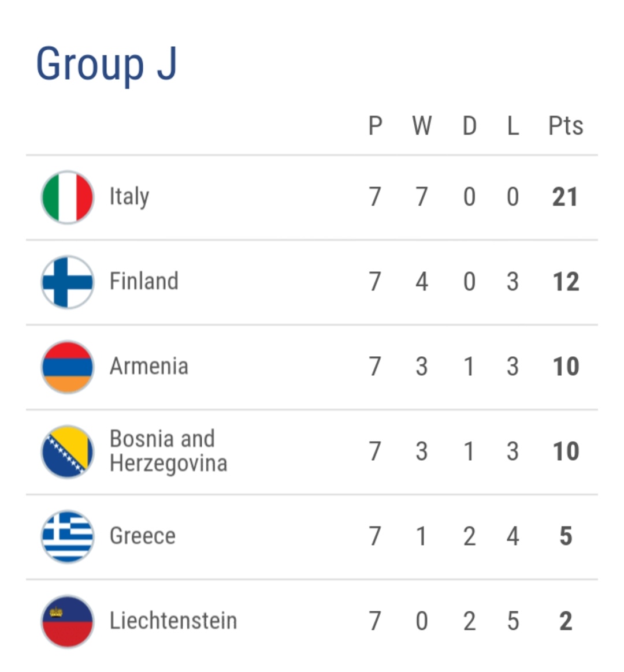Open the Finland team name link
Image resolution: width=624 pixels, height=672 pixels.
144,282
